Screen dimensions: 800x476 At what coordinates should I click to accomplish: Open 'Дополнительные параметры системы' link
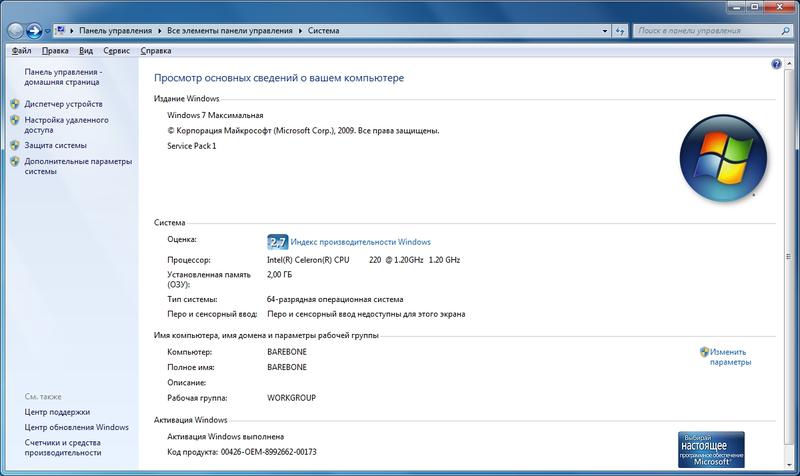(78, 166)
